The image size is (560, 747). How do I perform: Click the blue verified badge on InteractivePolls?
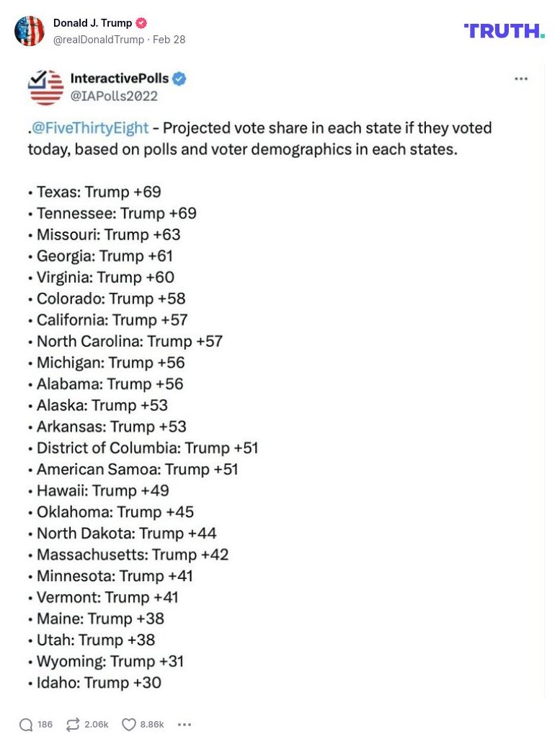(179, 79)
